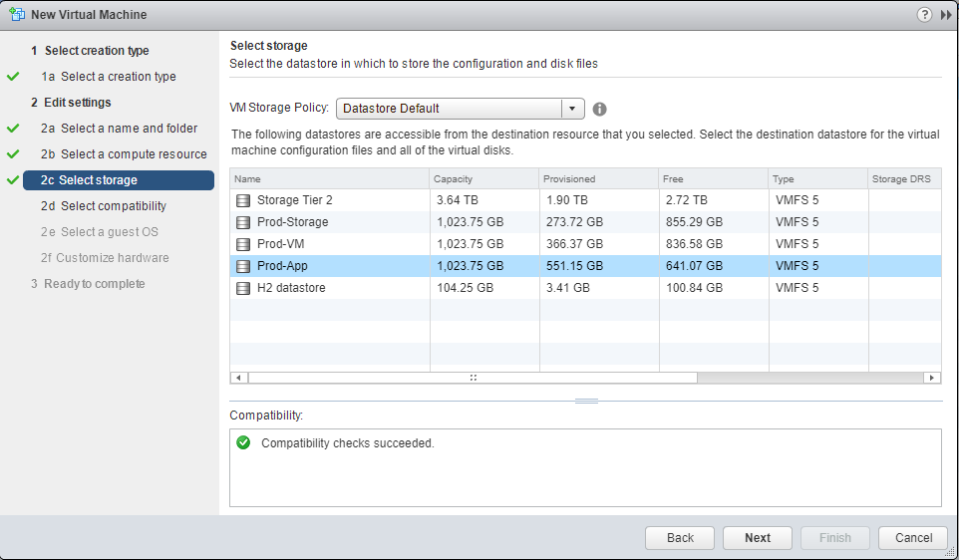Click step 2f Customize hardware
The image size is (959, 560).
[x=106, y=258]
